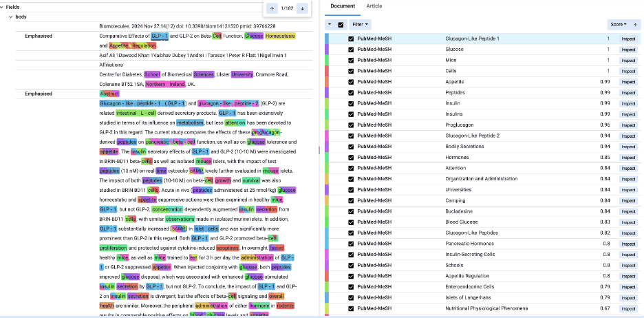Collapse the Fields tree section
This screenshot has width=644, height=318.
click(3, 6)
